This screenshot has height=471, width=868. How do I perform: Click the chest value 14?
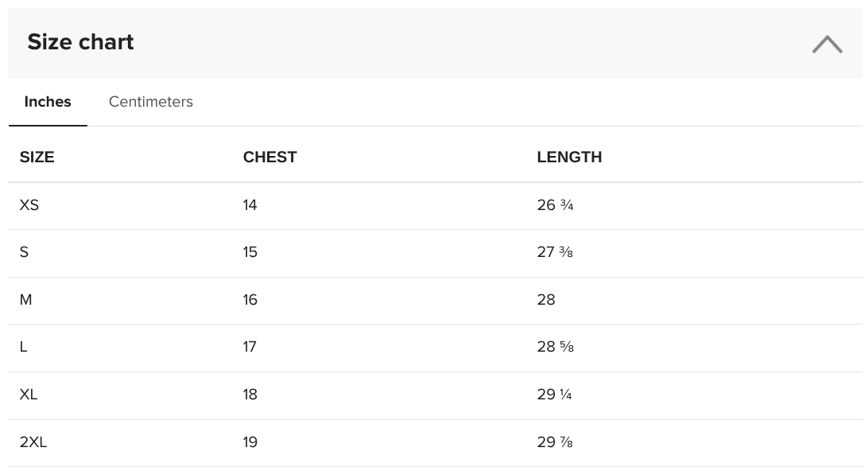(x=250, y=205)
